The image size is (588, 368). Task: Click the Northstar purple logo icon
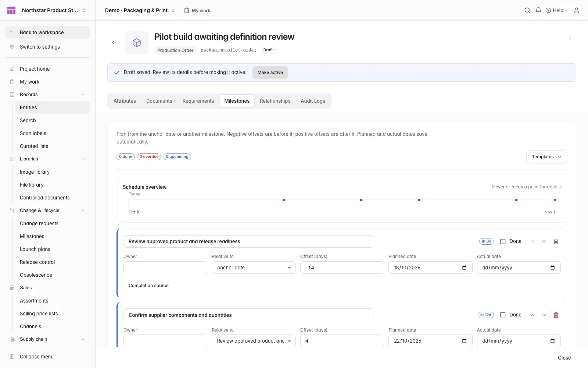pyautogui.click(x=11, y=10)
